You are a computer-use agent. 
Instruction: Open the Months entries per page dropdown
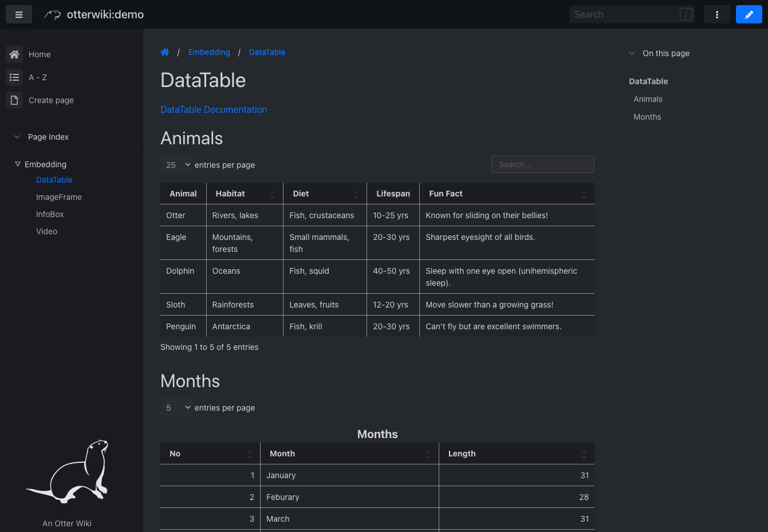(x=176, y=408)
